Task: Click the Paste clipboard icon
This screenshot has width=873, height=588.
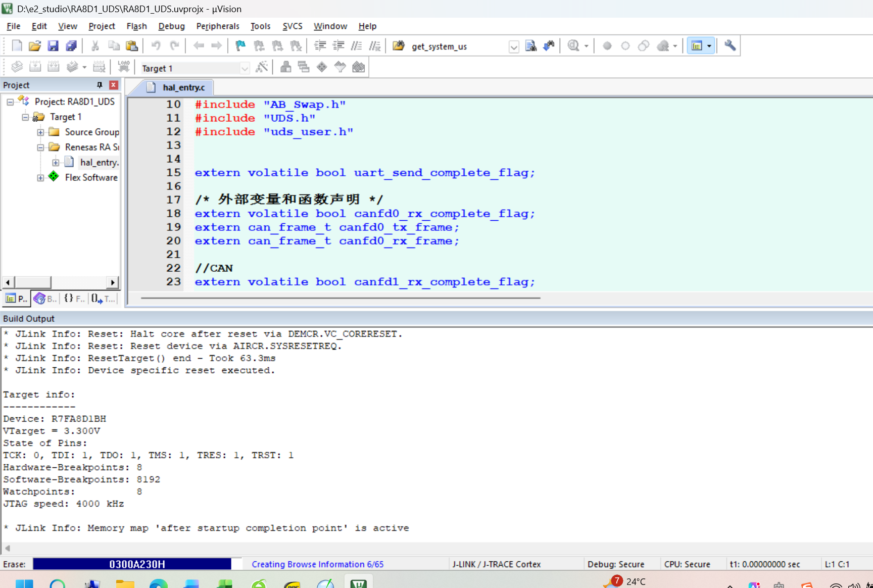Action: (132, 46)
